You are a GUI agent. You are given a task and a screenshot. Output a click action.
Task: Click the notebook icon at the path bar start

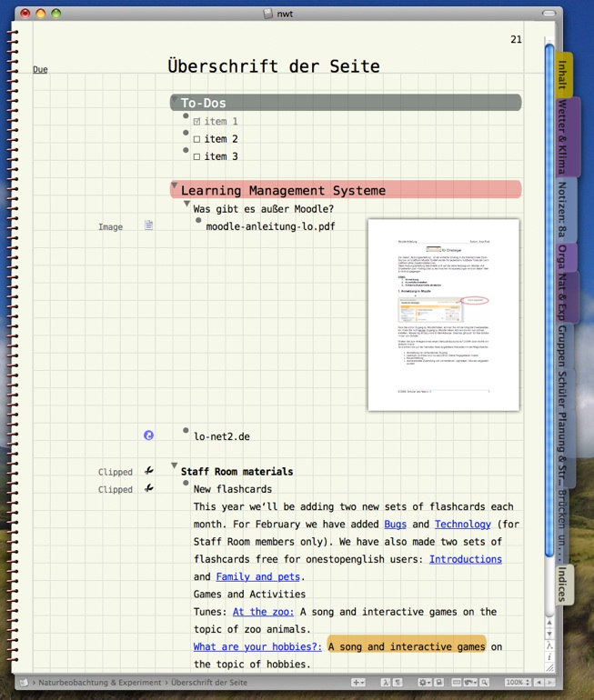tap(23, 682)
